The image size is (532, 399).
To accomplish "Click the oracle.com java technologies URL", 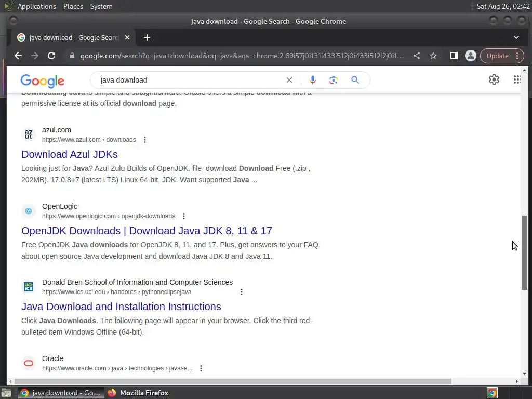I will click(x=117, y=368).
